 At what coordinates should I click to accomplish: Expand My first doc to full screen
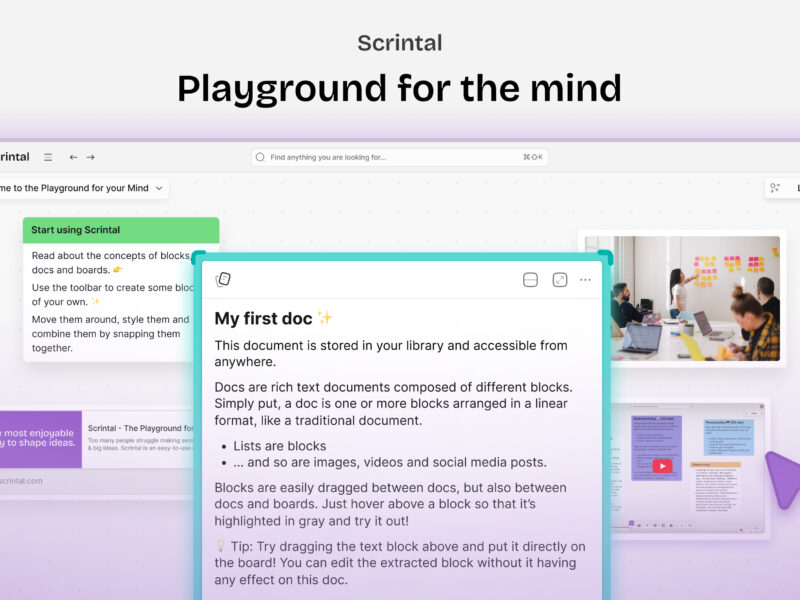[x=558, y=280]
